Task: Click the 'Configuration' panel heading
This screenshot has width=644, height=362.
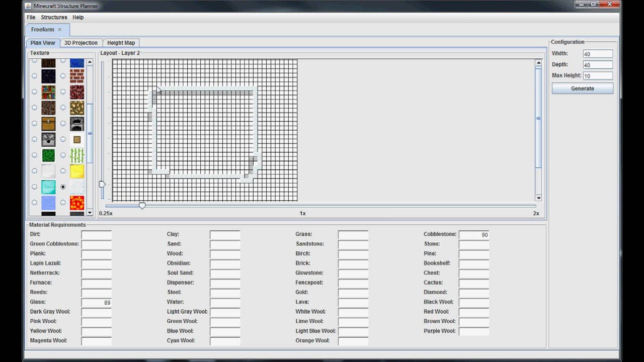Action: click(x=568, y=42)
